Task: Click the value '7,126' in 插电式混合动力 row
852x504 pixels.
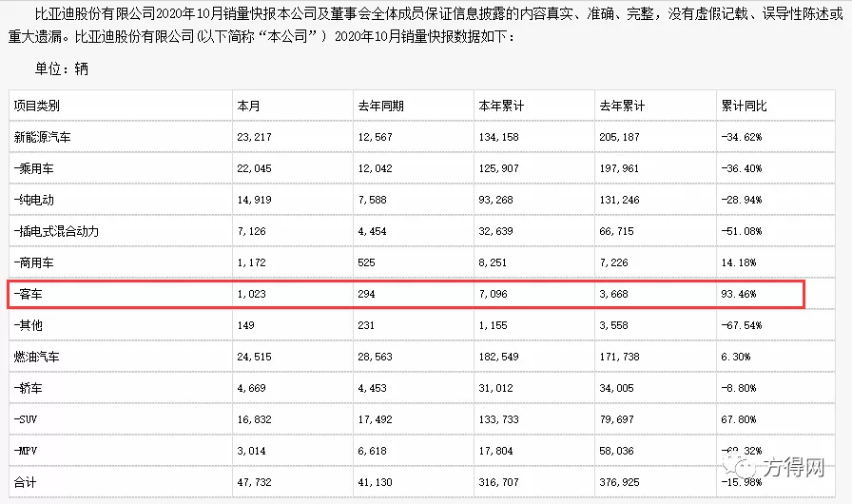Action: point(252,231)
